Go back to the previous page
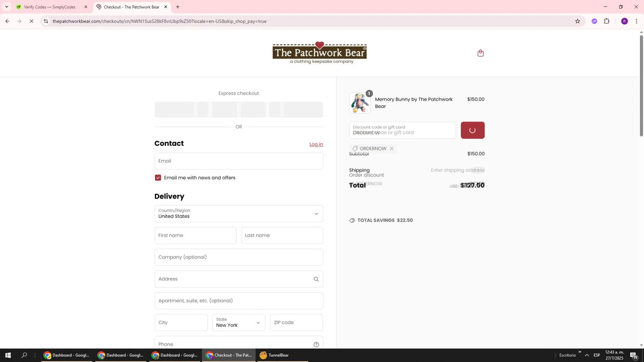The height and width of the screenshot is (362, 644). pos(7,21)
